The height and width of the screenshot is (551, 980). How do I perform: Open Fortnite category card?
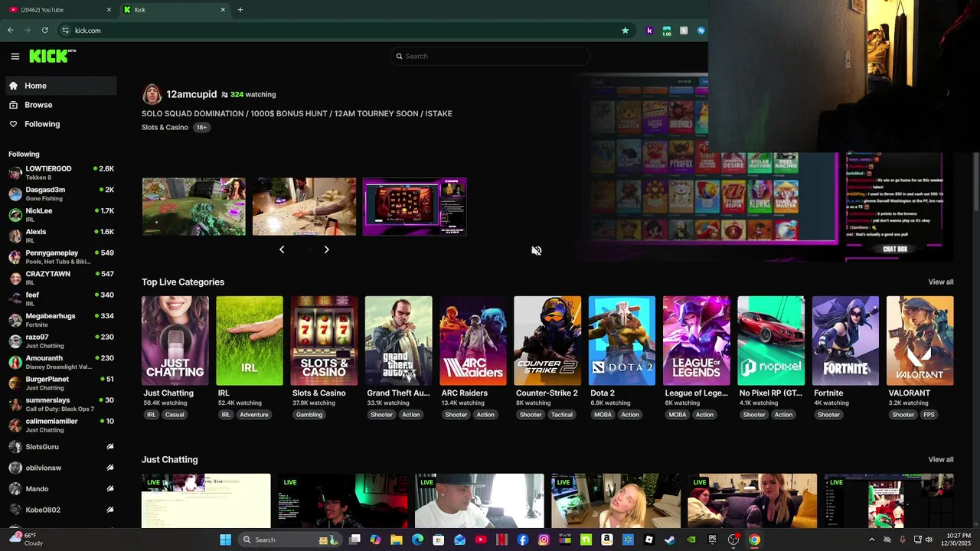tap(845, 341)
